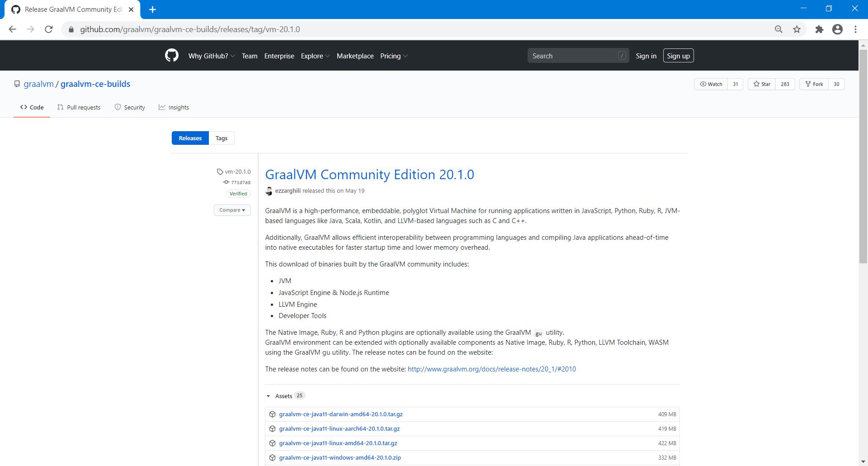
Task: Click in the GitHub Search field
Action: tap(573, 56)
